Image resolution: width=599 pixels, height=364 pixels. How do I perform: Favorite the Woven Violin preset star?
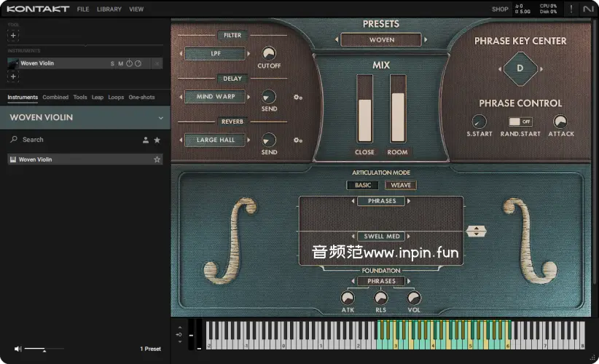(x=157, y=159)
